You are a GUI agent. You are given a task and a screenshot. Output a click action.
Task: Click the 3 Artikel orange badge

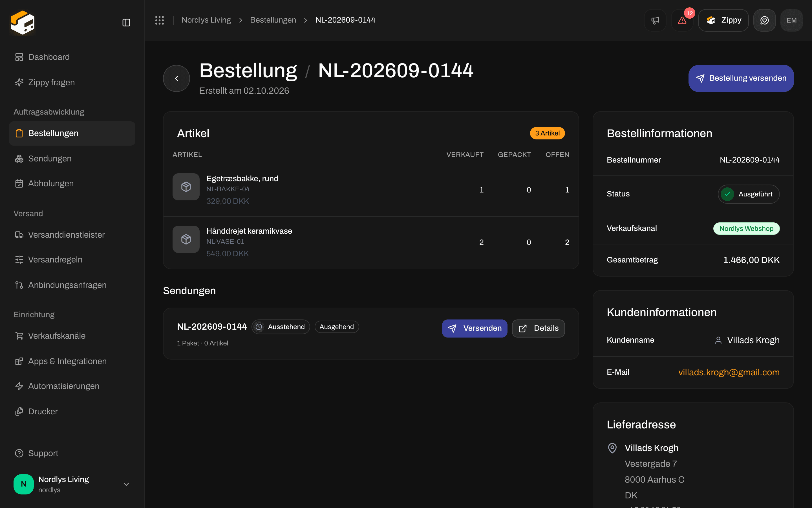547,133
